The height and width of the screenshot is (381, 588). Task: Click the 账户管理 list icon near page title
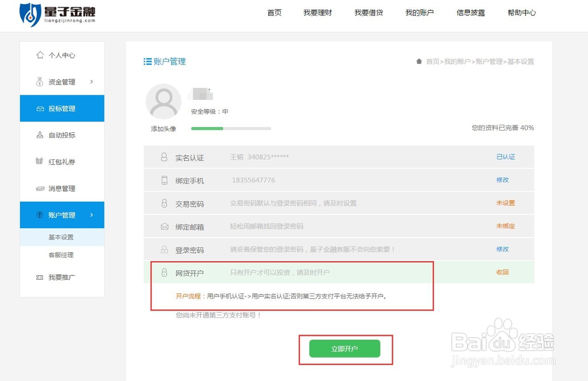(146, 62)
